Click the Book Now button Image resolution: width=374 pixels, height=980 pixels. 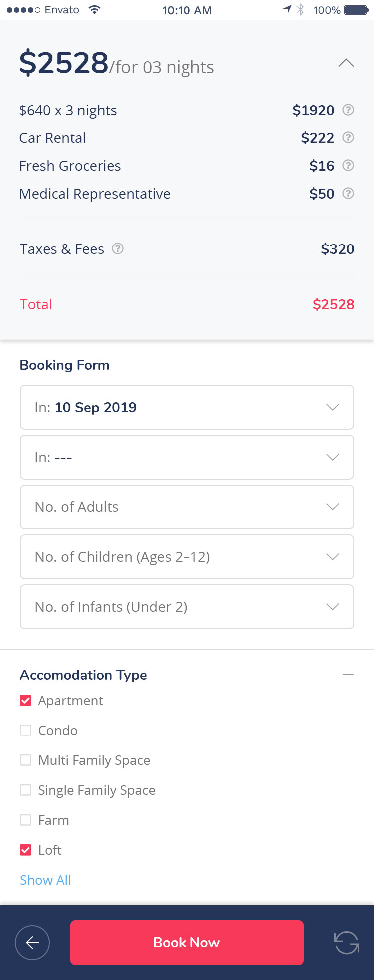(x=187, y=943)
